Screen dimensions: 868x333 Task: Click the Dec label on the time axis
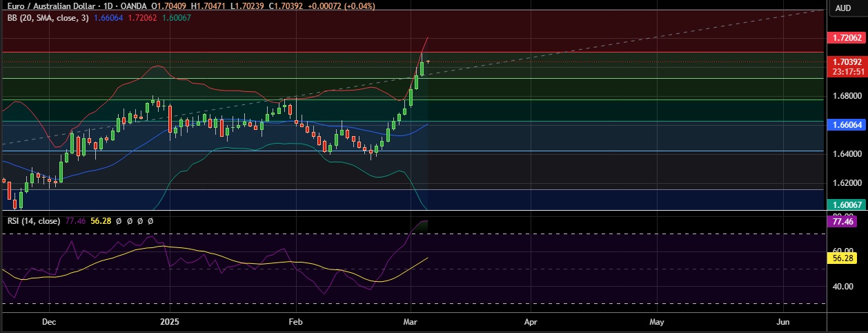click(48, 322)
